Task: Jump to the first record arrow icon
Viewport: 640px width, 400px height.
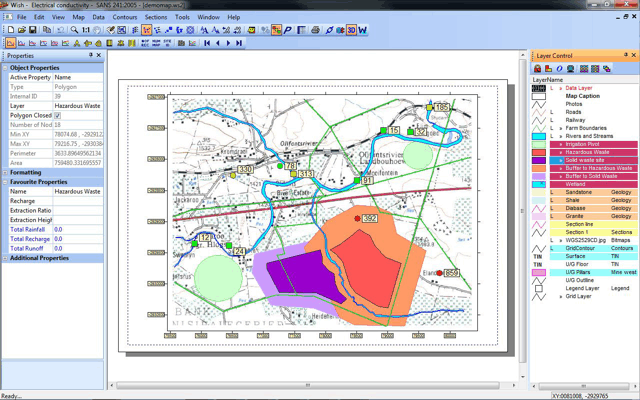Action: pos(207,44)
